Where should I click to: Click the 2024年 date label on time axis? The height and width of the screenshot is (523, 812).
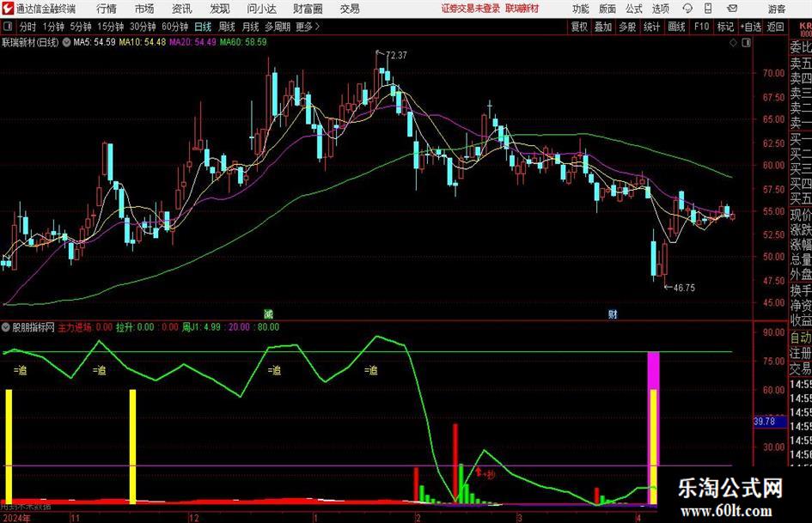click(16, 518)
